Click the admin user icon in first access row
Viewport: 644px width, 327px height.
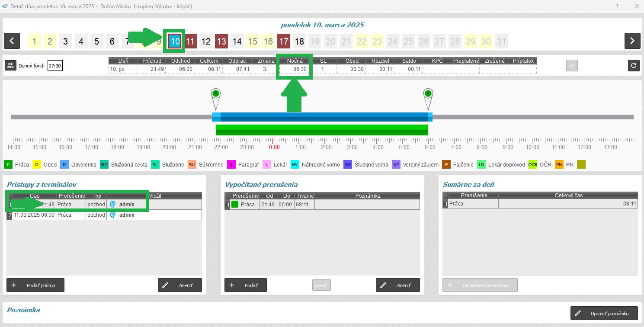pos(112,205)
